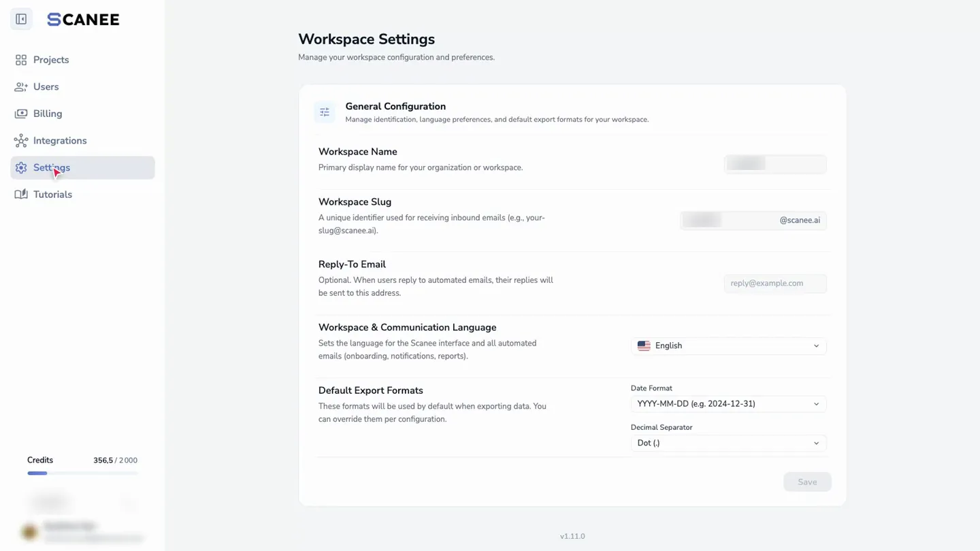Click the Save button

pos(807,482)
